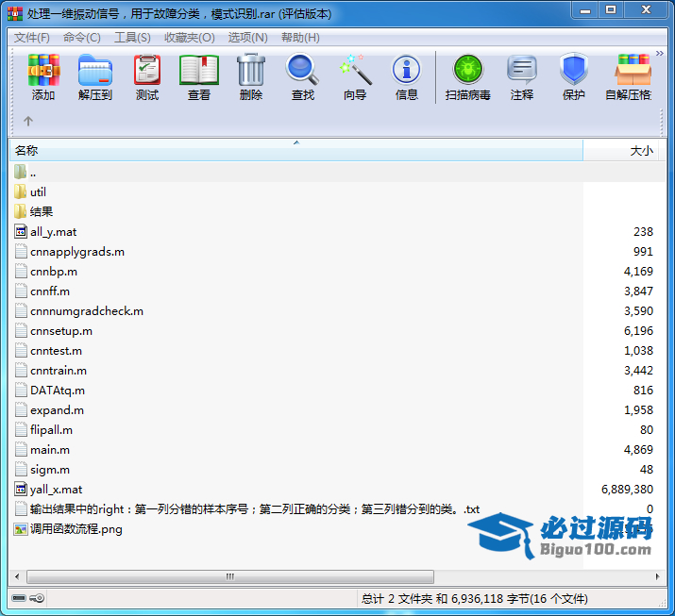Click the main.m file icon
The image size is (675, 616).
[21, 450]
